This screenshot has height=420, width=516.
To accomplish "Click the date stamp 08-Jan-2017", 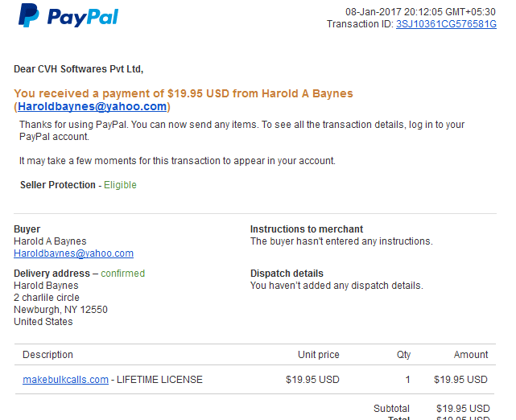I will coord(374,12).
